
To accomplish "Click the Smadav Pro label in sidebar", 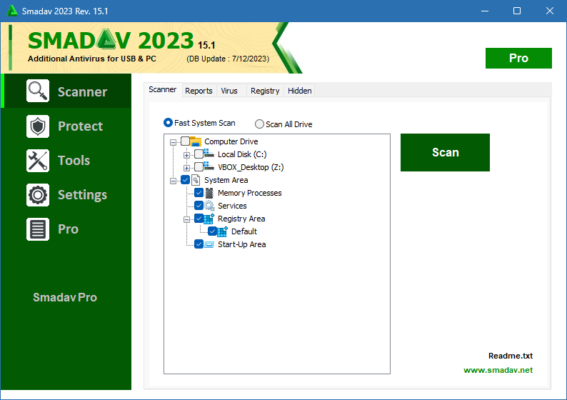I will (x=65, y=297).
